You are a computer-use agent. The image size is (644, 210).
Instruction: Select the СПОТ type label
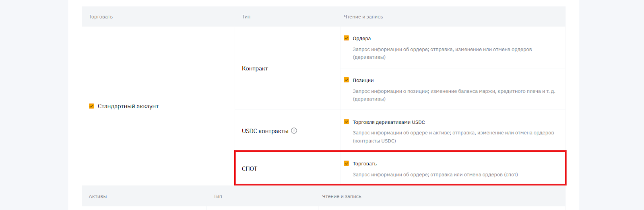(249, 169)
